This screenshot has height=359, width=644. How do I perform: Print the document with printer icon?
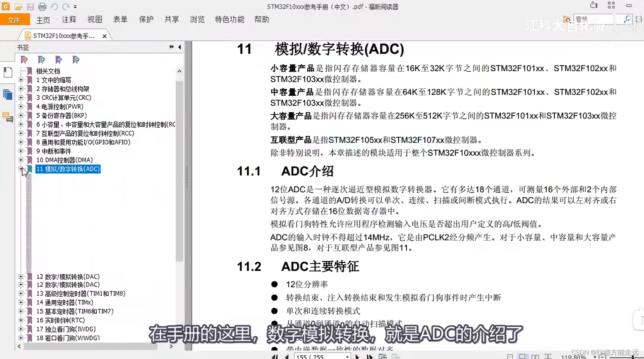click(42, 6)
